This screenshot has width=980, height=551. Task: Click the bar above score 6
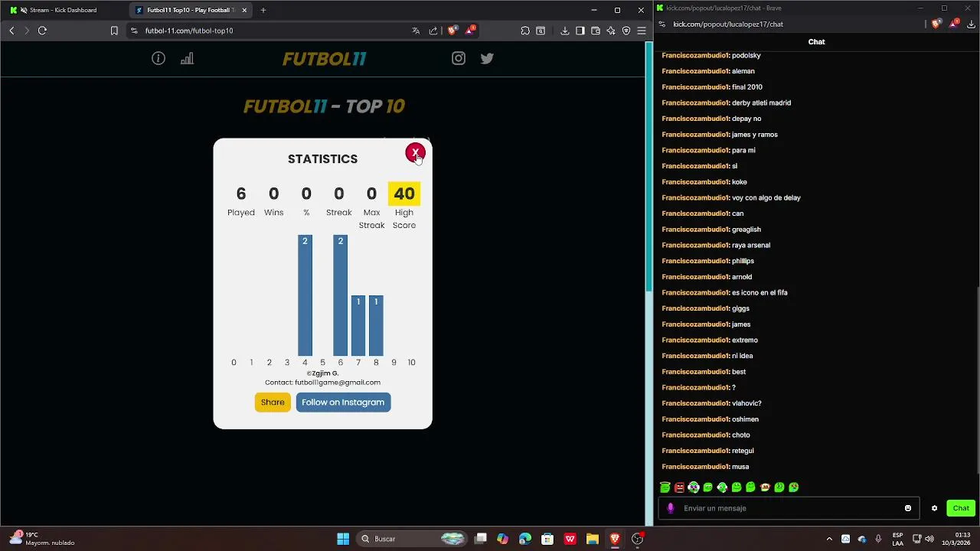tap(340, 295)
